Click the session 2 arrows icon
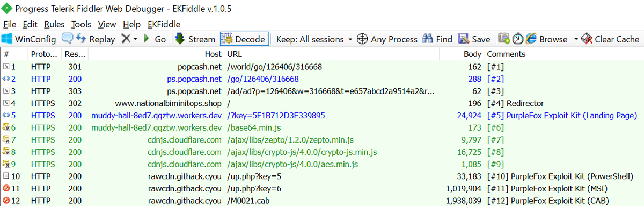This screenshot has height=206, width=644. pyautogui.click(x=6, y=79)
